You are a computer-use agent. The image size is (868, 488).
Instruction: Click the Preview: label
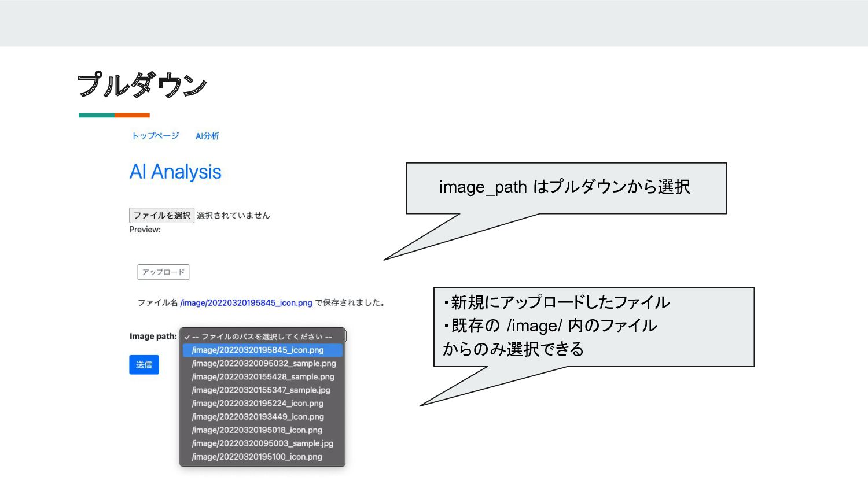tap(145, 230)
